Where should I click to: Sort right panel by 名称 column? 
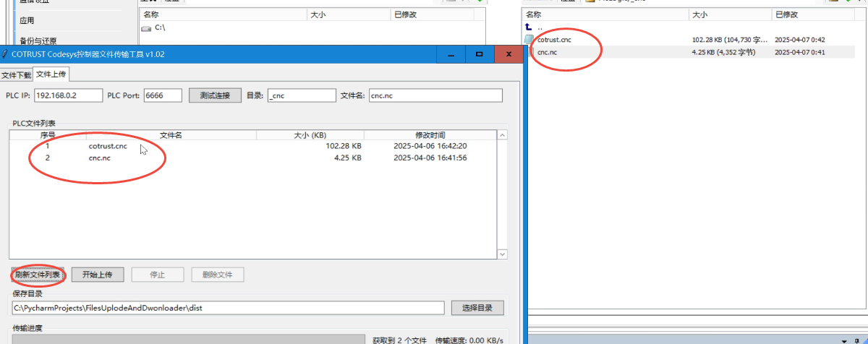pos(605,14)
